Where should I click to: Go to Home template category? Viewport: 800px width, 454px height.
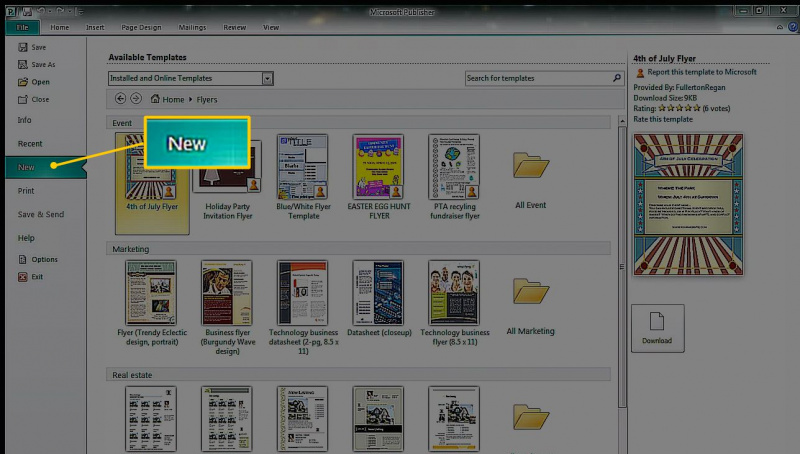[x=167, y=99]
